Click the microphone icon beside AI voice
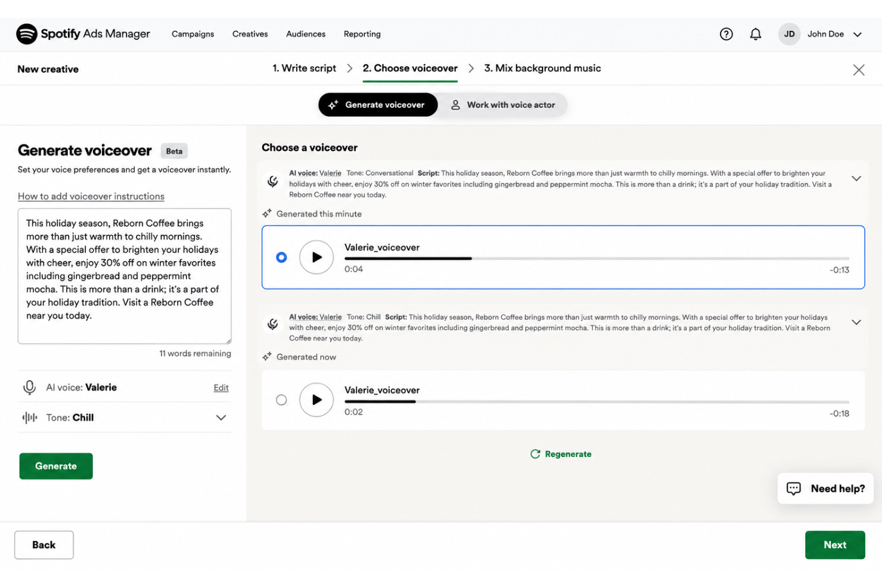This screenshot has width=882, height=588. (x=29, y=387)
